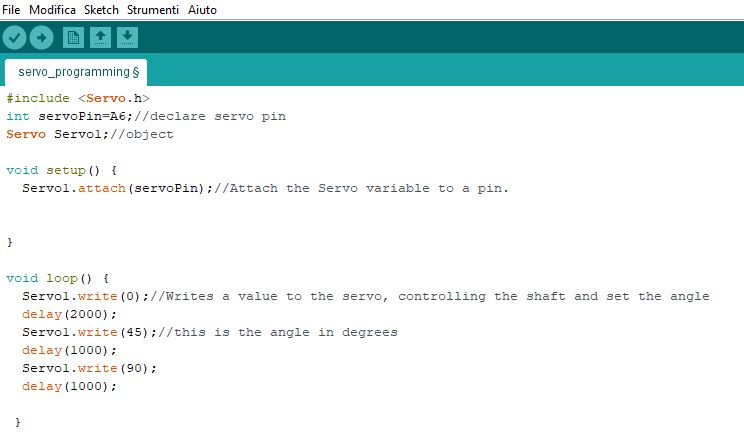
Task: Upload the sketch with the arrow icon
Action: (x=41, y=37)
